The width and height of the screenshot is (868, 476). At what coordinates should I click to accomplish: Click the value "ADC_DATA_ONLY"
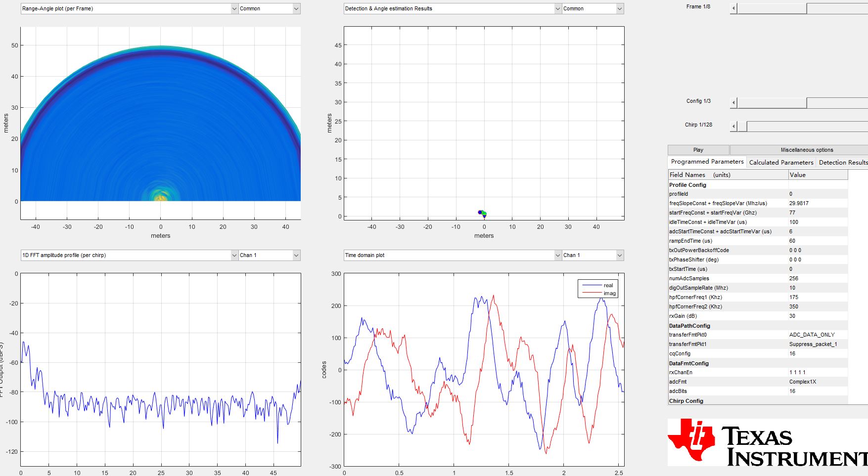812,335
